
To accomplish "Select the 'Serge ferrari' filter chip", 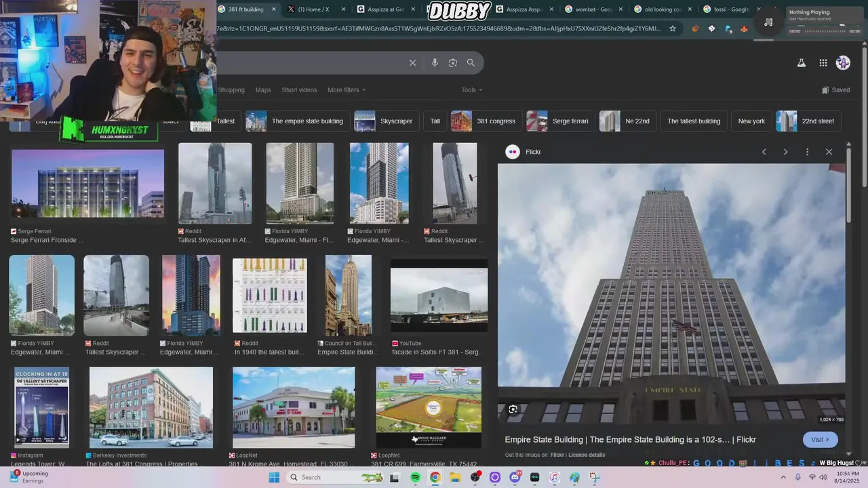I will point(561,121).
